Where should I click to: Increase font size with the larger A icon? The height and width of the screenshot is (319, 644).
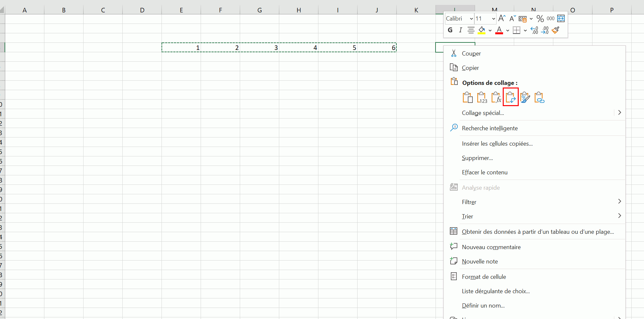pos(502,18)
